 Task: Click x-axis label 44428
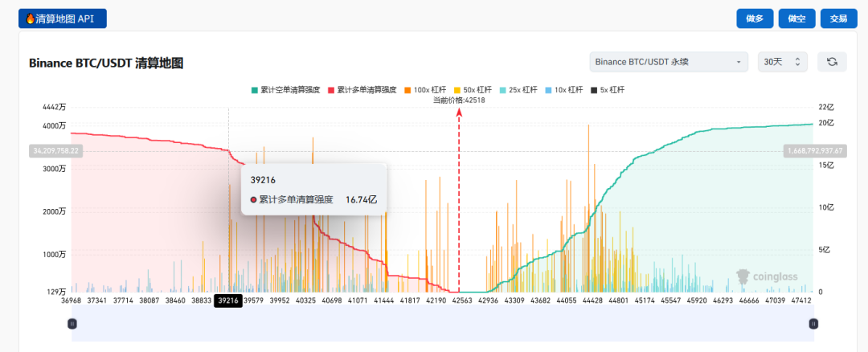[592, 301]
